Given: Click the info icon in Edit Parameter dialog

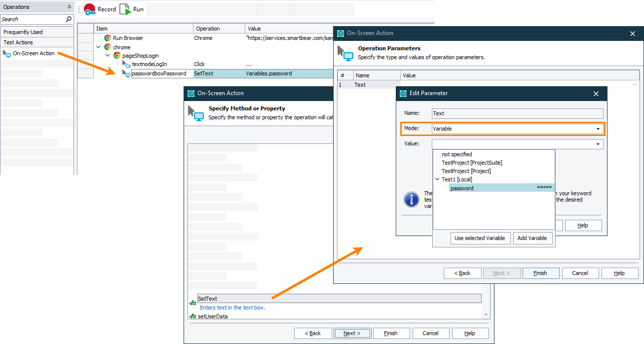Looking at the screenshot, I should pyautogui.click(x=412, y=200).
